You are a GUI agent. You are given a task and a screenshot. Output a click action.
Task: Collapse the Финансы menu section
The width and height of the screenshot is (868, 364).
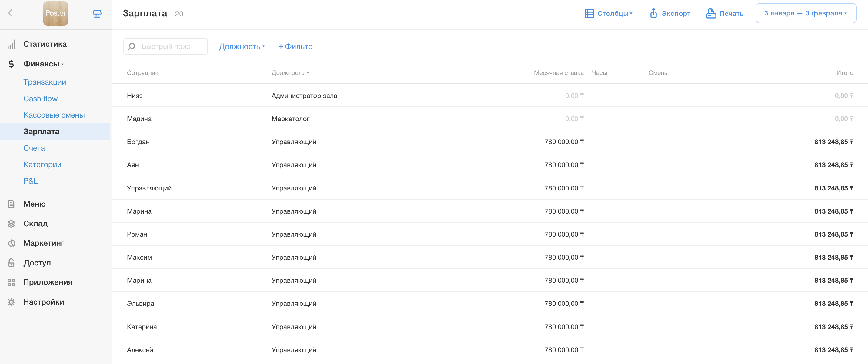click(x=43, y=64)
